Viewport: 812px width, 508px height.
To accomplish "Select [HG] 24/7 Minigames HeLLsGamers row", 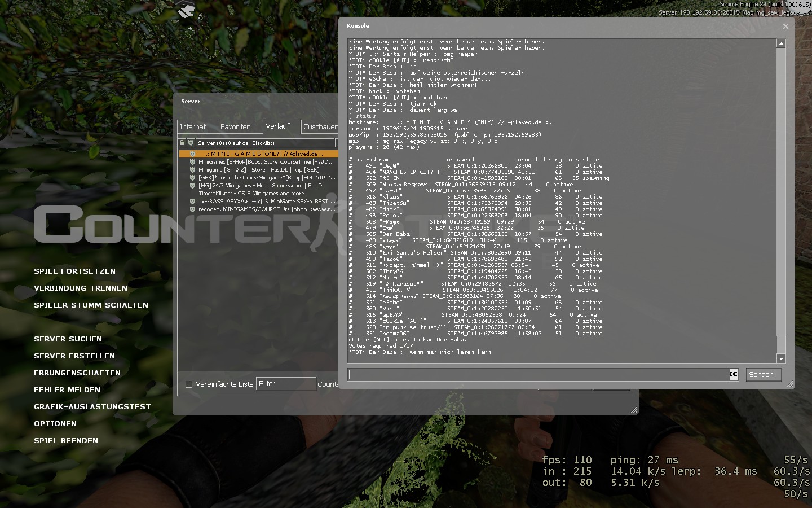I will click(x=258, y=185).
